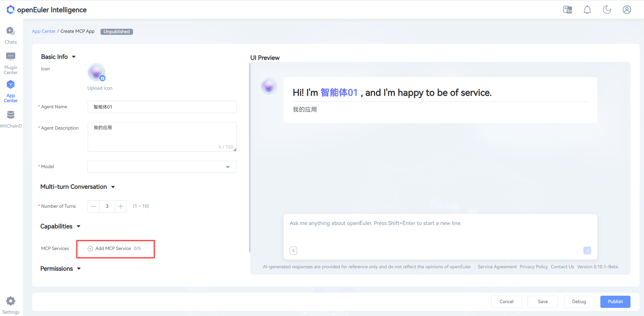Save the MCP app
Viewport: 644px width, 316px height.
click(543, 302)
